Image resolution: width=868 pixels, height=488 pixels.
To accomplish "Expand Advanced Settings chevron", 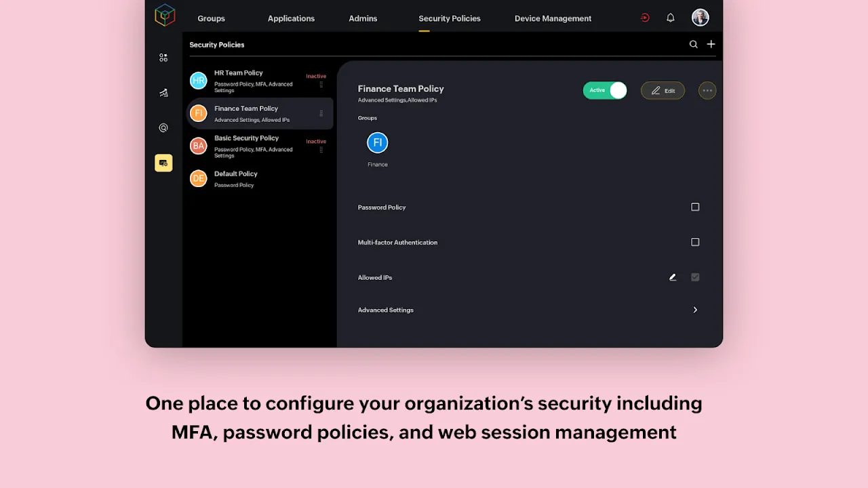I will [695, 310].
